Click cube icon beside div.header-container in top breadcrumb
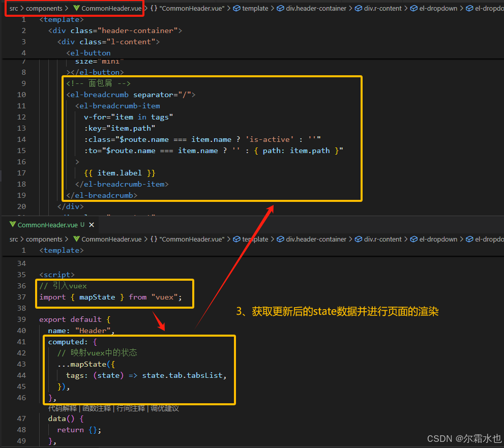Viewport: 504px width, 448px height. [x=280, y=8]
